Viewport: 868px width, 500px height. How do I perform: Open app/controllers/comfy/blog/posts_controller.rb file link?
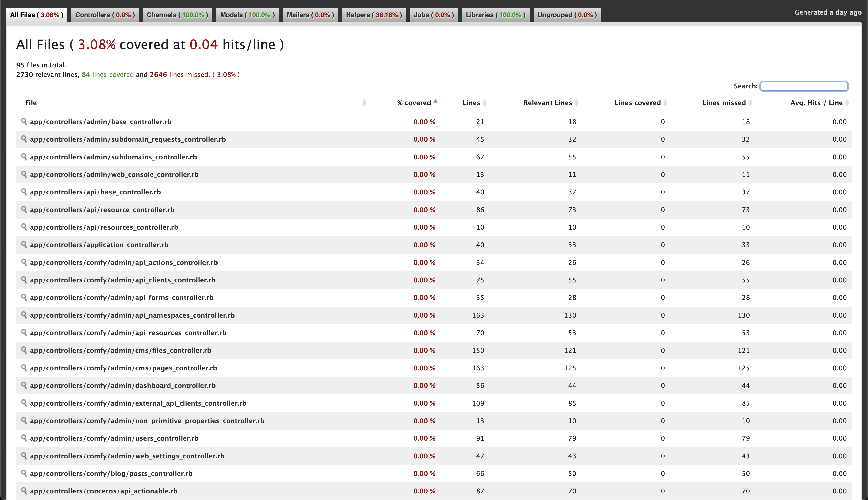[111, 474]
